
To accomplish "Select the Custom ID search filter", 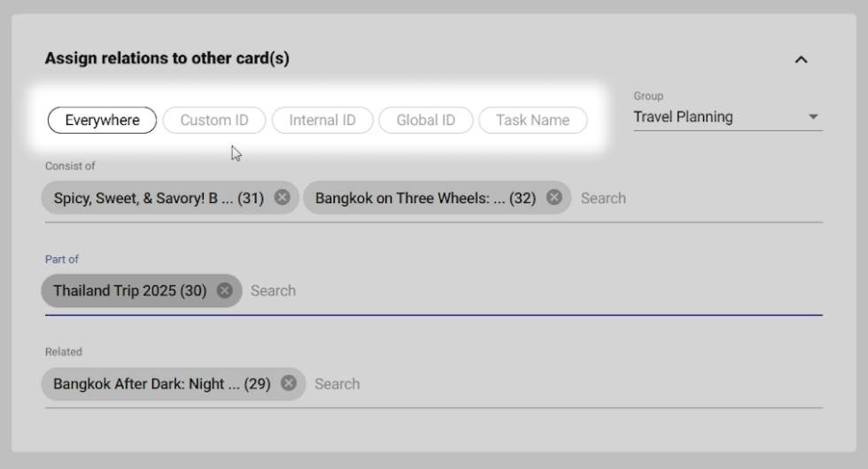I will tap(214, 121).
